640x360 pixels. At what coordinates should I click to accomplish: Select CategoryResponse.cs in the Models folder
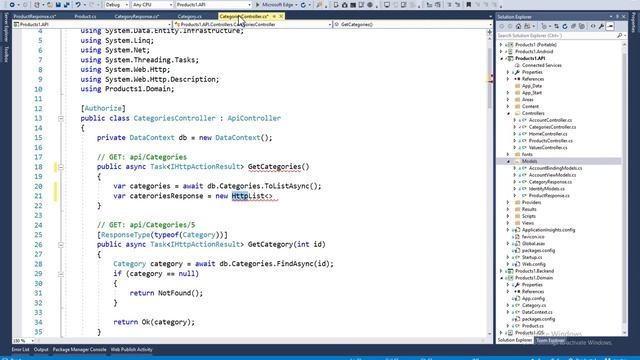pos(550,182)
